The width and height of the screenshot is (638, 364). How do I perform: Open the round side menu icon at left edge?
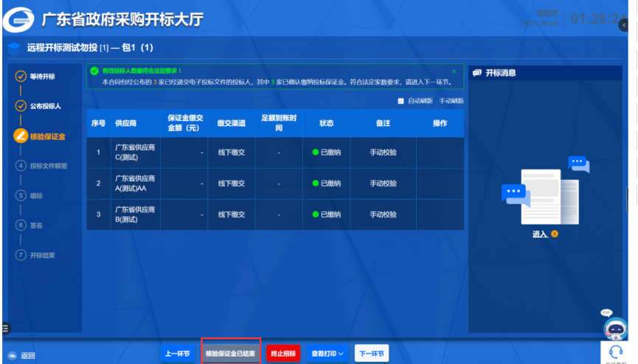click(x=5, y=327)
